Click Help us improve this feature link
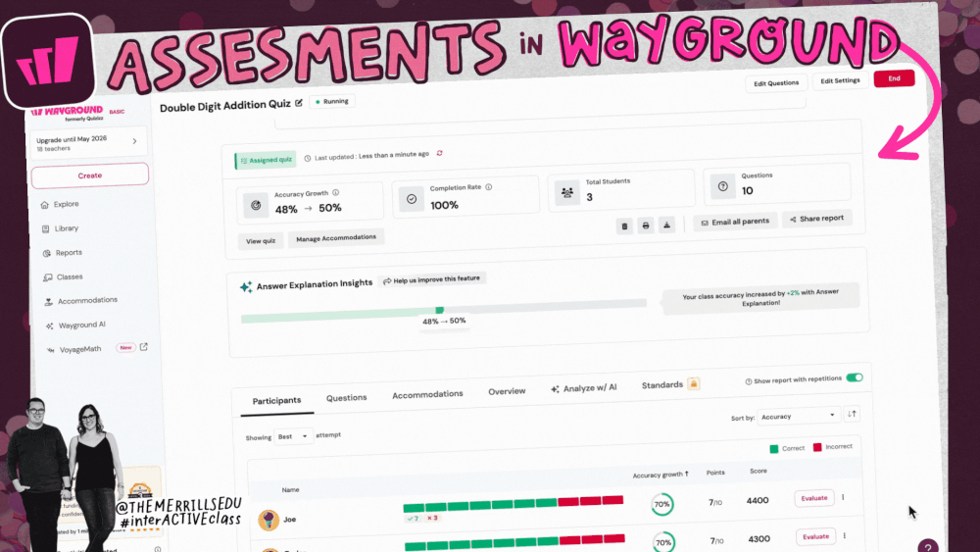This screenshot has height=552, width=980. click(x=432, y=279)
